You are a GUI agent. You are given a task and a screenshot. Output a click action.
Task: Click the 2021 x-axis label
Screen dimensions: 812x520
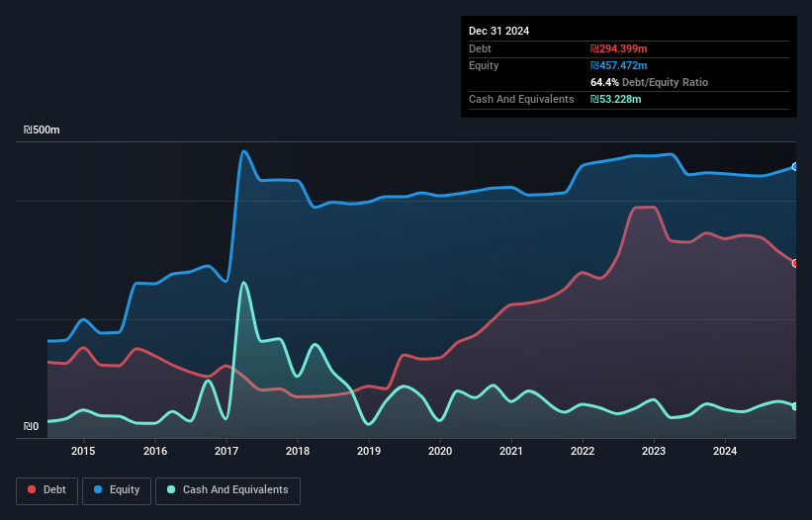511,451
